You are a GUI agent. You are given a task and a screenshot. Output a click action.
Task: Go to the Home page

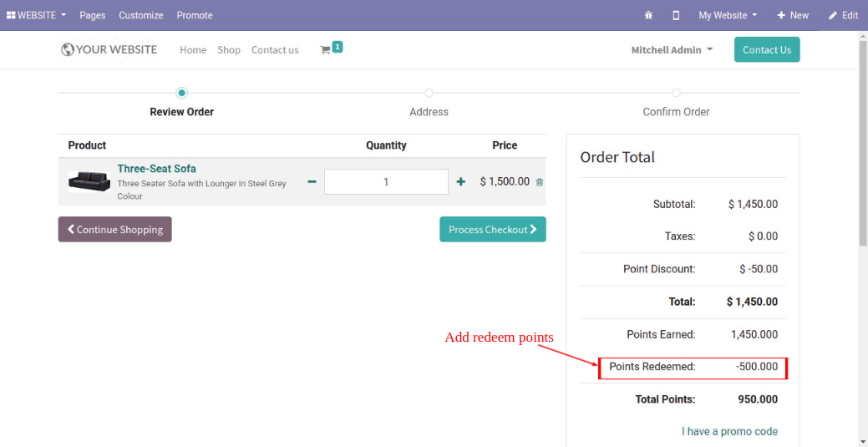(x=193, y=50)
